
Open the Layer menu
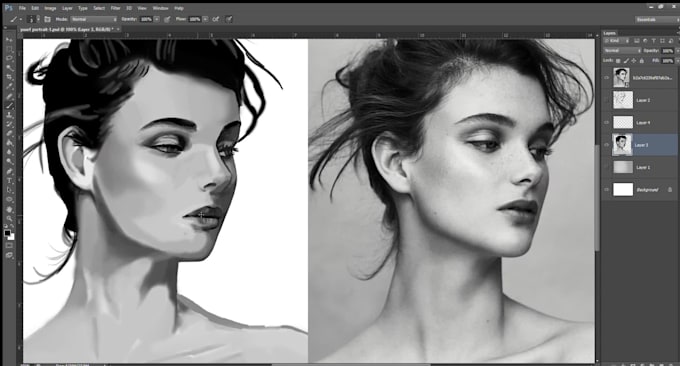[x=67, y=8]
